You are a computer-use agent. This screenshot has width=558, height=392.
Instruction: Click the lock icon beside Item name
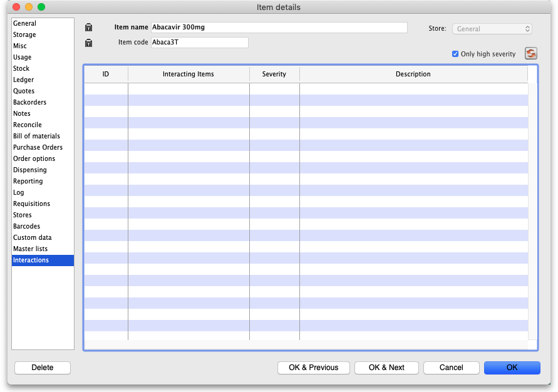point(89,28)
